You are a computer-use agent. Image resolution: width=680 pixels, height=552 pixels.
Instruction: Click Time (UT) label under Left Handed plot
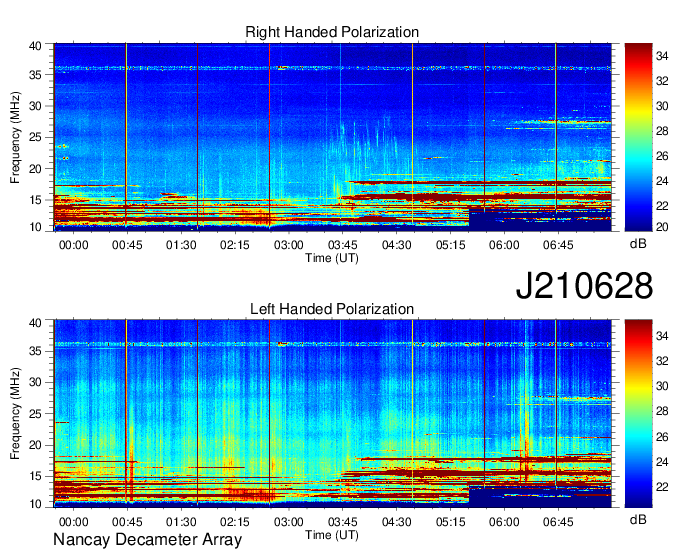[x=332, y=535]
